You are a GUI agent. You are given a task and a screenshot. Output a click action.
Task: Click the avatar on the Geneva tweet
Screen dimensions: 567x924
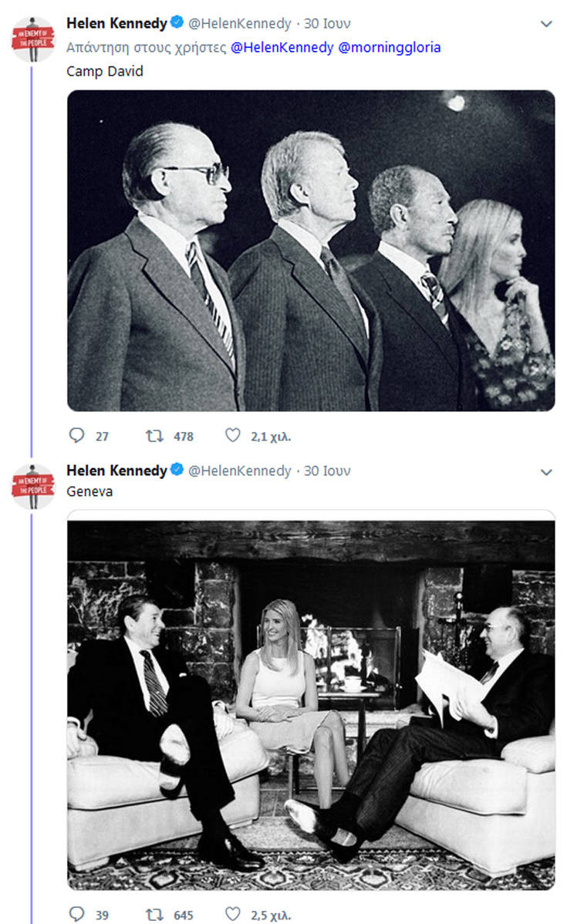pos(32,487)
